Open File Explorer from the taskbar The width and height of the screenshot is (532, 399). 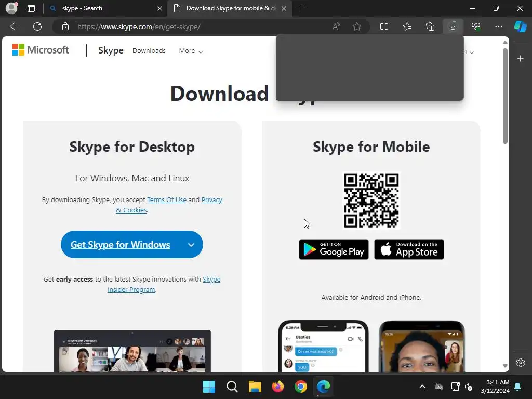tap(255, 387)
